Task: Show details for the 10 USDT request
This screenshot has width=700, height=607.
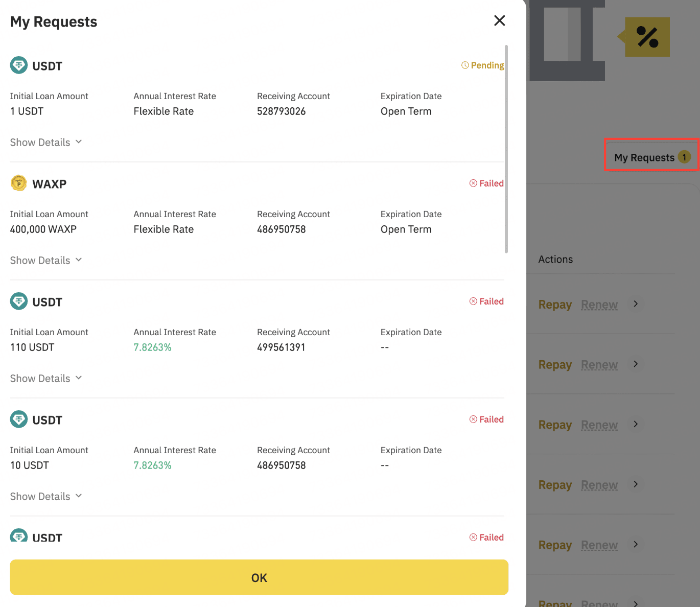Action: point(46,496)
